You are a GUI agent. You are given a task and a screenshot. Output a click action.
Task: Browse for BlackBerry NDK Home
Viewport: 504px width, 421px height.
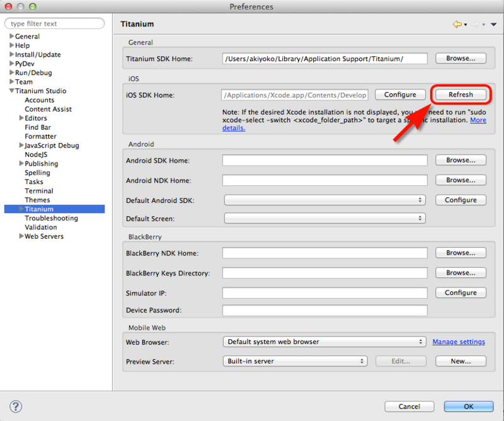click(x=461, y=253)
